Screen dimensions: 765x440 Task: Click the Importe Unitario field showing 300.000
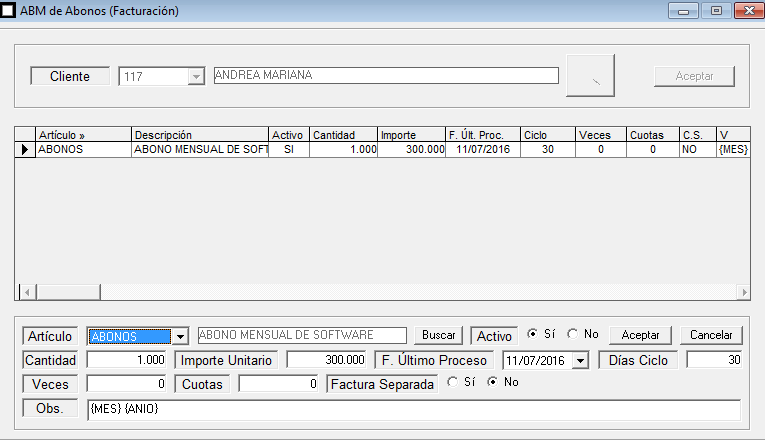coord(326,360)
